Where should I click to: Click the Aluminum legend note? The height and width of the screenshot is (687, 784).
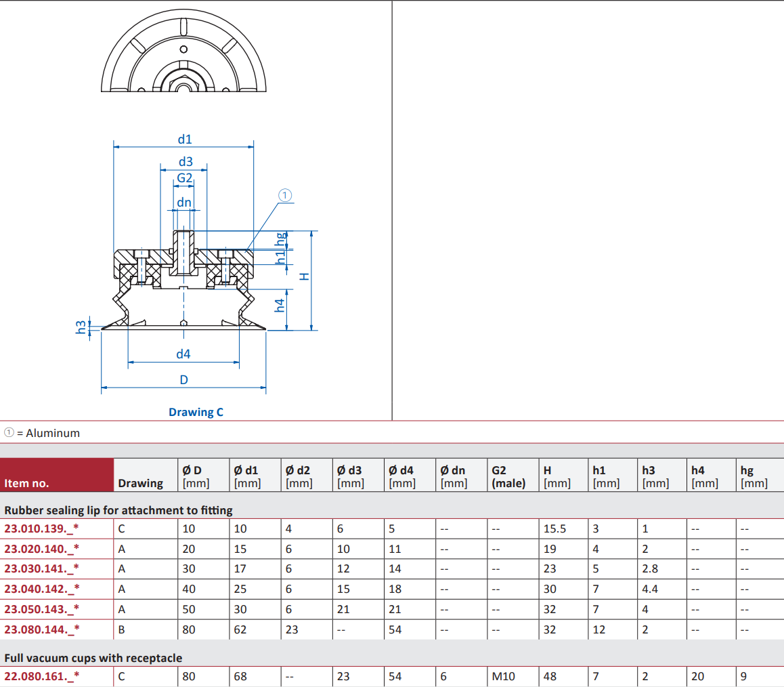pos(42,433)
